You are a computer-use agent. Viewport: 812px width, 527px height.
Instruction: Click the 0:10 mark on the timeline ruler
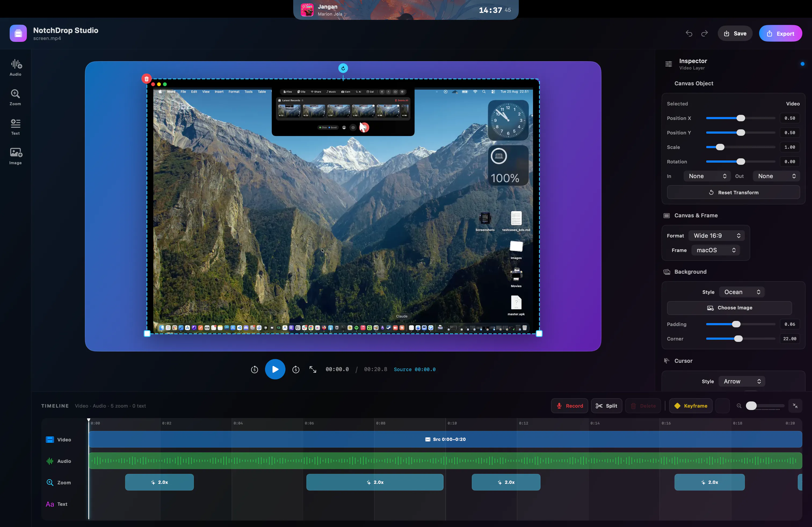click(452, 423)
